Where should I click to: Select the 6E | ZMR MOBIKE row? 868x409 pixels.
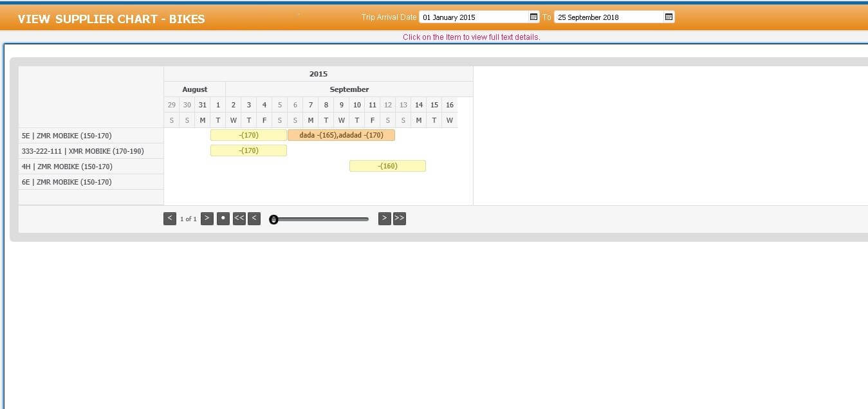[66, 182]
